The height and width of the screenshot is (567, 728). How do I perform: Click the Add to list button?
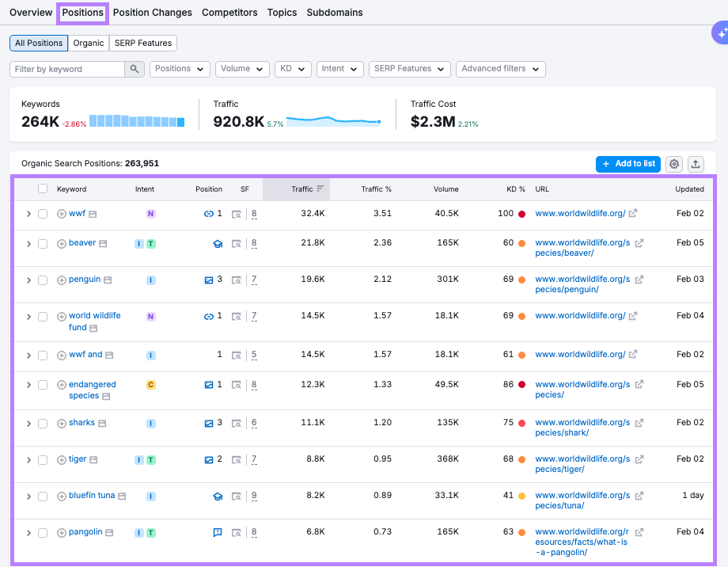tap(628, 164)
